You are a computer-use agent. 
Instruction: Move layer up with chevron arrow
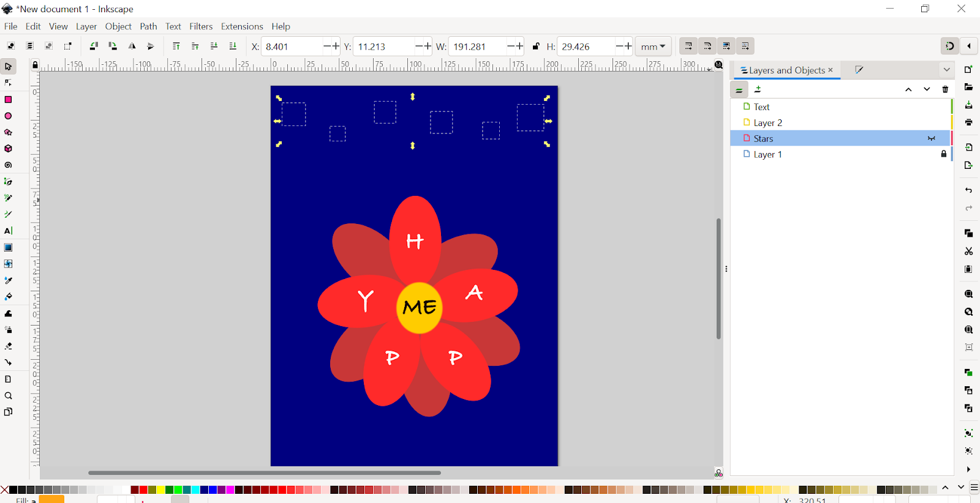[x=908, y=89]
